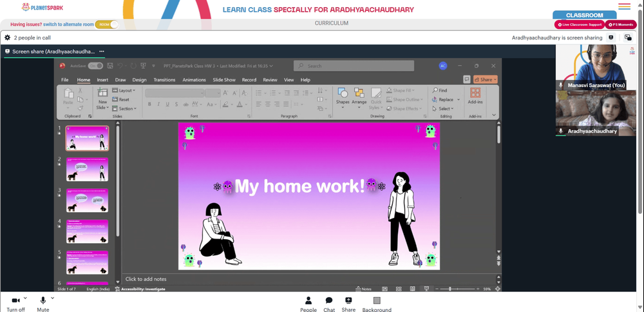Image resolution: width=644 pixels, height=312 pixels.
Task: Expand the Layout dropdown in the Slides group
Action: pyautogui.click(x=124, y=90)
